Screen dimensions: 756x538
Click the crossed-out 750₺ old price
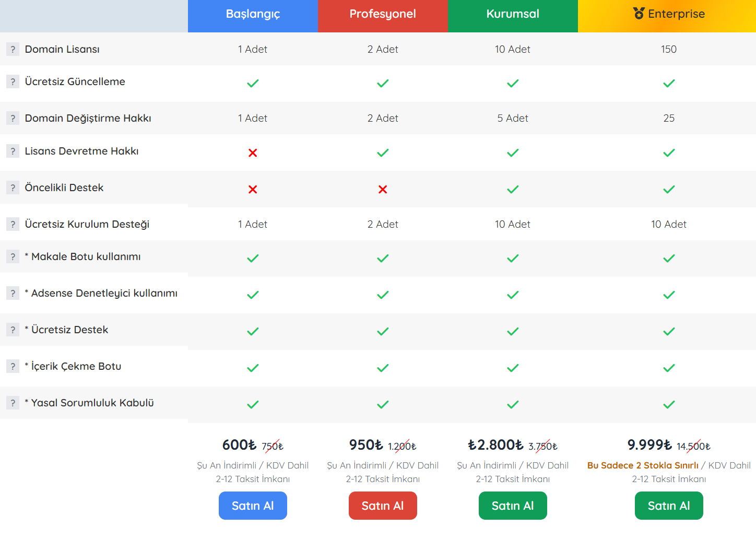click(x=273, y=446)
